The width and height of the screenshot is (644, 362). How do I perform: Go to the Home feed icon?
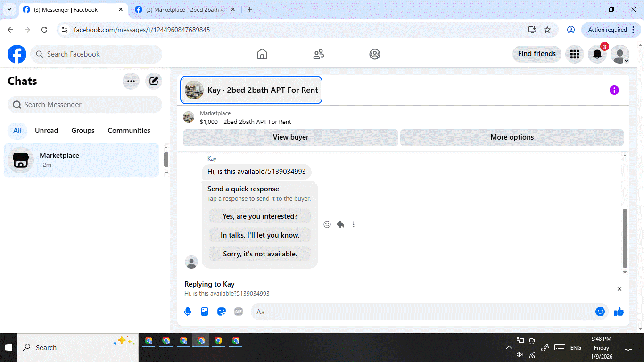(x=262, y=54)
